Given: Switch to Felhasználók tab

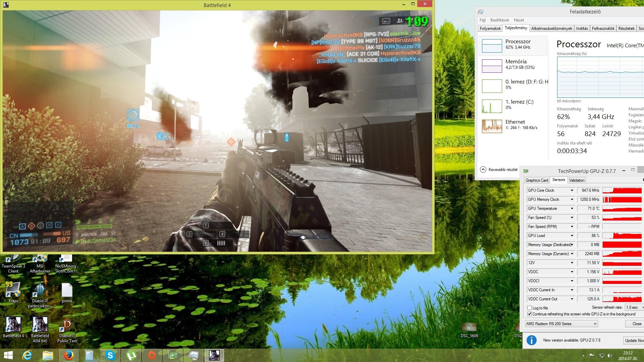Looking at the screenshot, I should tap(603, 28).
